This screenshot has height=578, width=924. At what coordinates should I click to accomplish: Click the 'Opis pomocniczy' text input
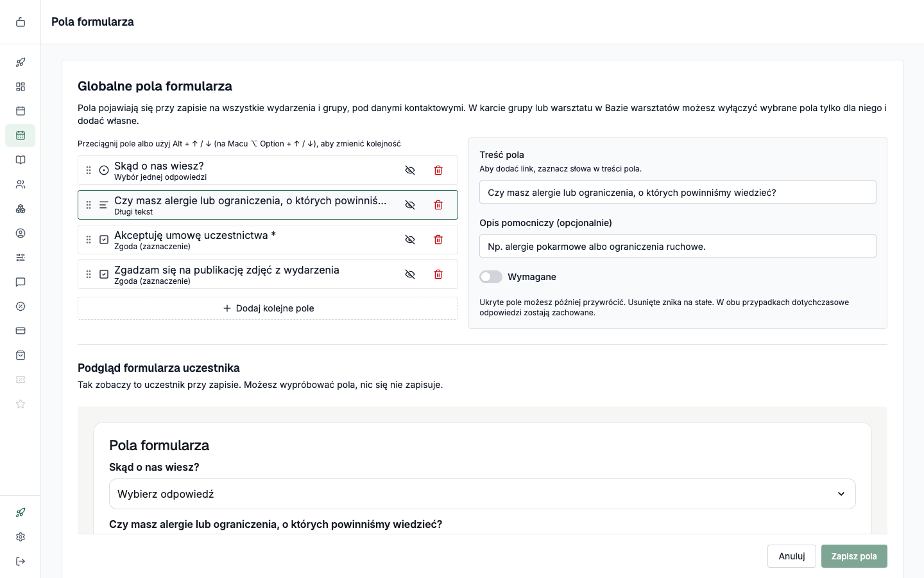click(x=678, y=246)
